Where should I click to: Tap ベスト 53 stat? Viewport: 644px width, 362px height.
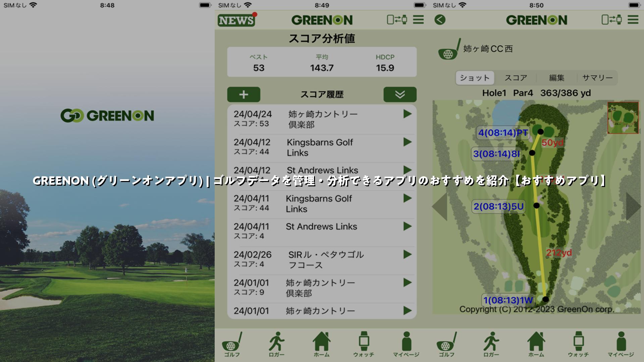click(x=259, y=63)
